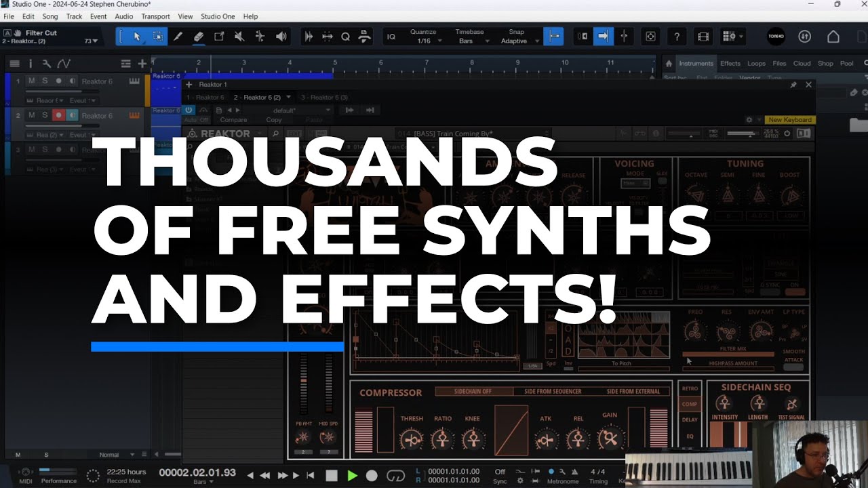868x488 pixels.
Task: Toggle the blue Snap to grid button
Action: [554, 37]
